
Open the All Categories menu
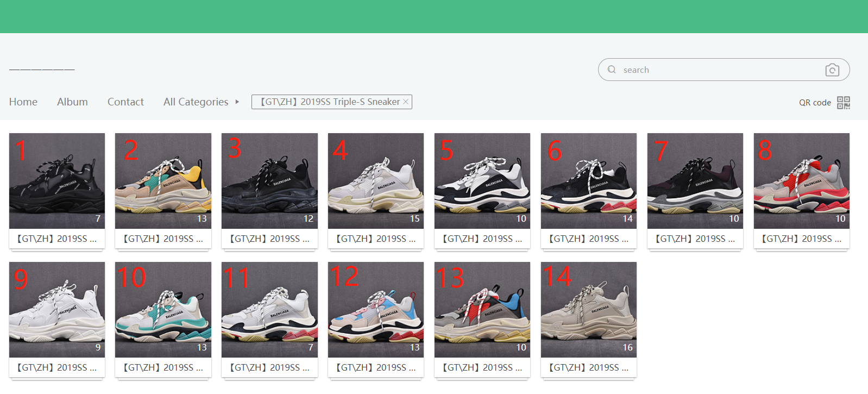196,102
